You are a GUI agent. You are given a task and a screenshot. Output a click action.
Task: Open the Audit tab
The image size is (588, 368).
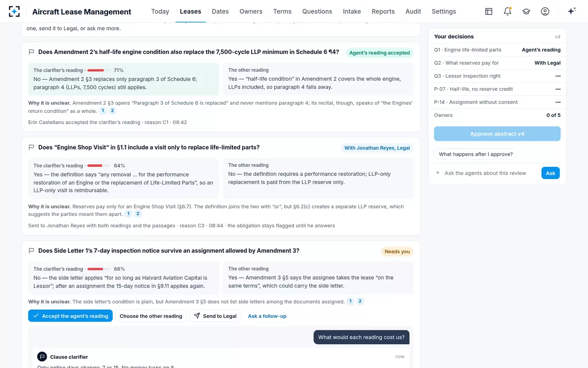tap(413, 11)
